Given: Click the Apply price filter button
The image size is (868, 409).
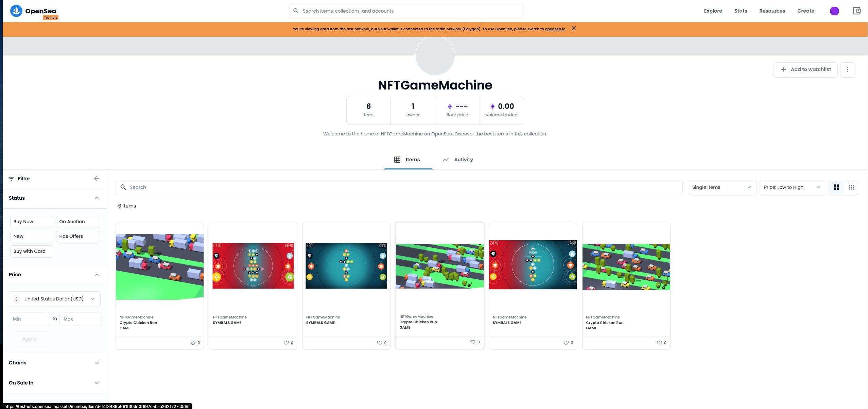Looking at the screenshot, I should tap(29, 339).
